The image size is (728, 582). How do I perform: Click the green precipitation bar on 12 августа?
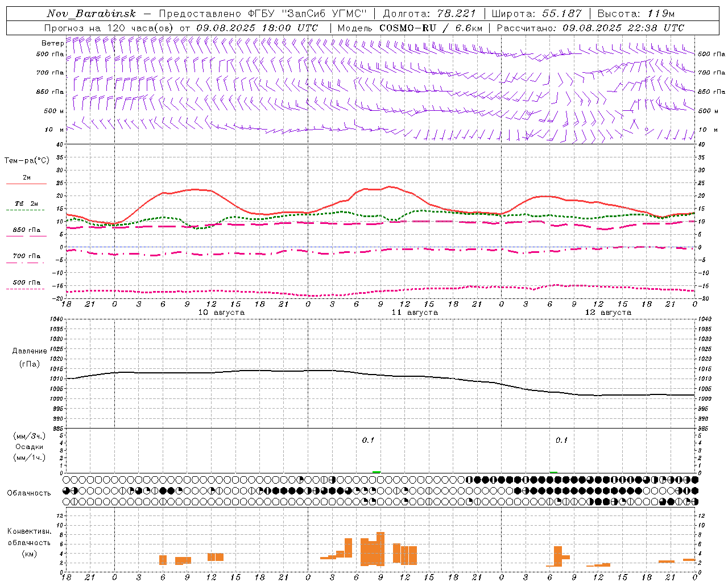(554, 472)
